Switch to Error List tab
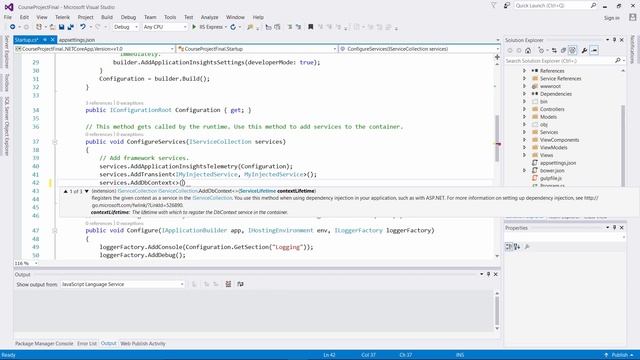Screen dimensions: 640x360 coord(87,344)
